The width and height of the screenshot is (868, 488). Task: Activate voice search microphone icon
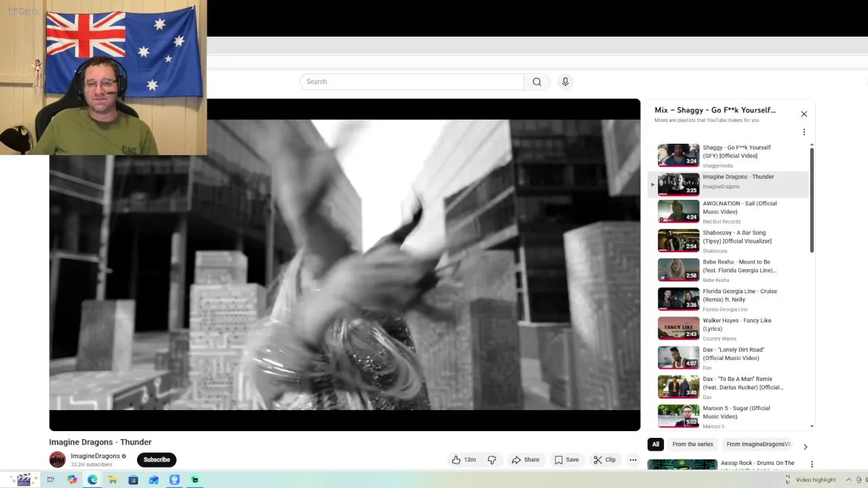[x=565, y=82]
